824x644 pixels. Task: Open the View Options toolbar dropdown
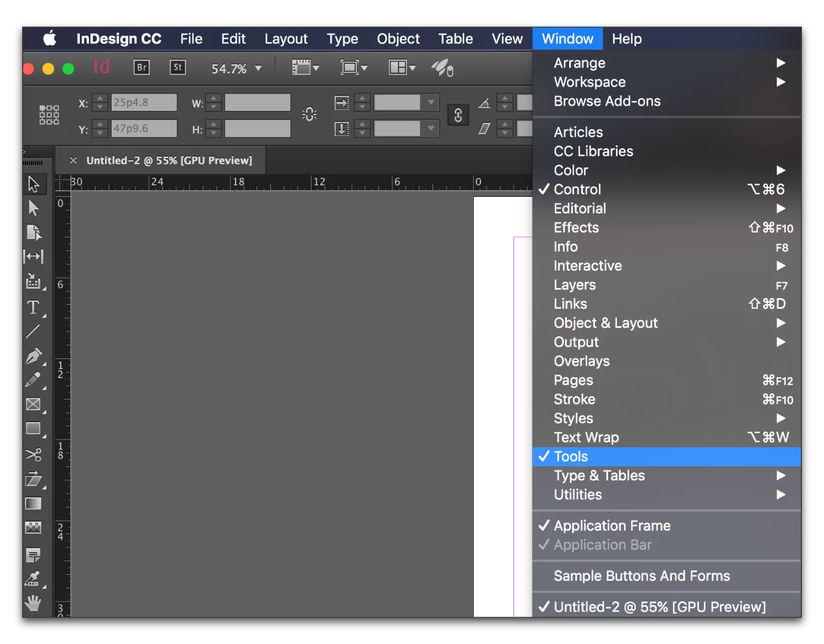305,67
